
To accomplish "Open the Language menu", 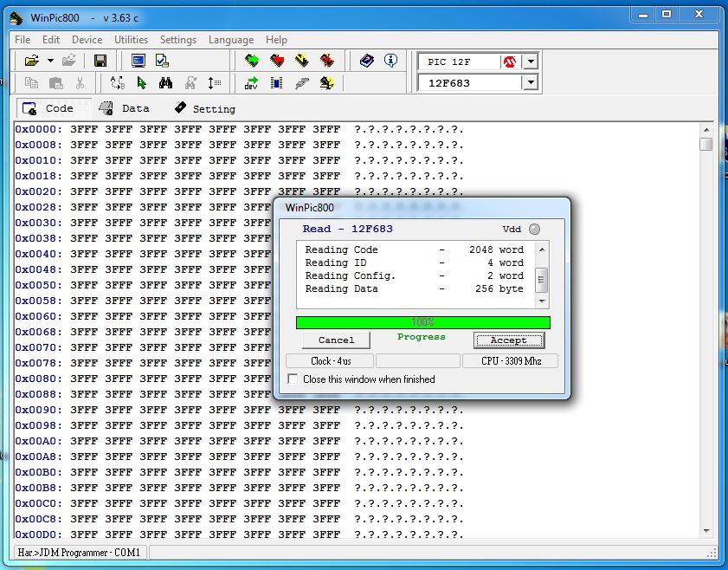I will [231, 40].
